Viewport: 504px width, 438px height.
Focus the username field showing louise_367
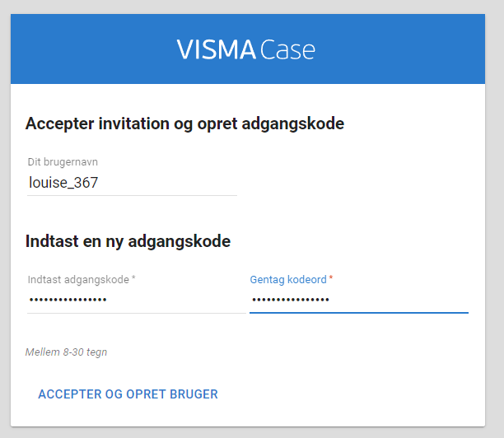coord(132,183)
